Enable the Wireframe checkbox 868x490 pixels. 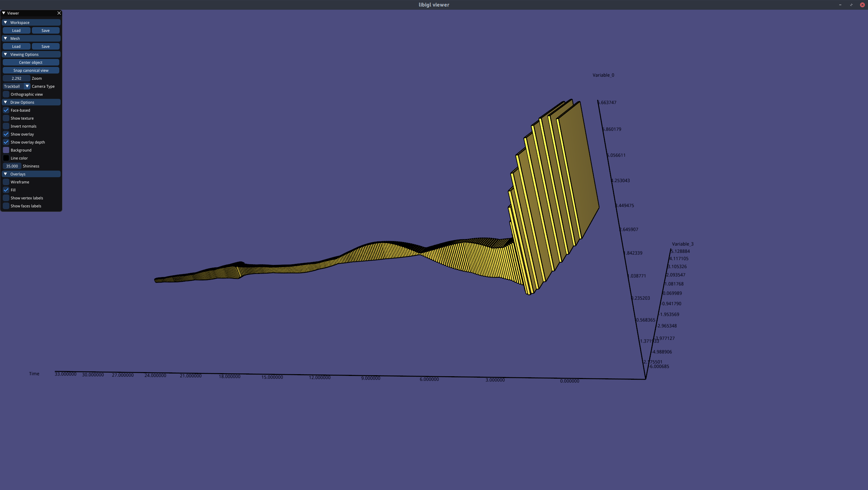pyautogui.click(x=6, y=182)
